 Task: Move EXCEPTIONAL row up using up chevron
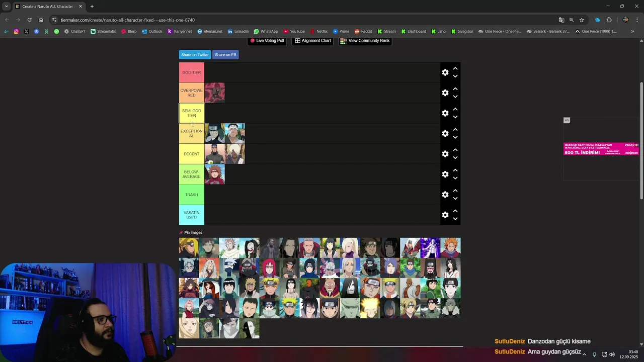pos(455,130)
